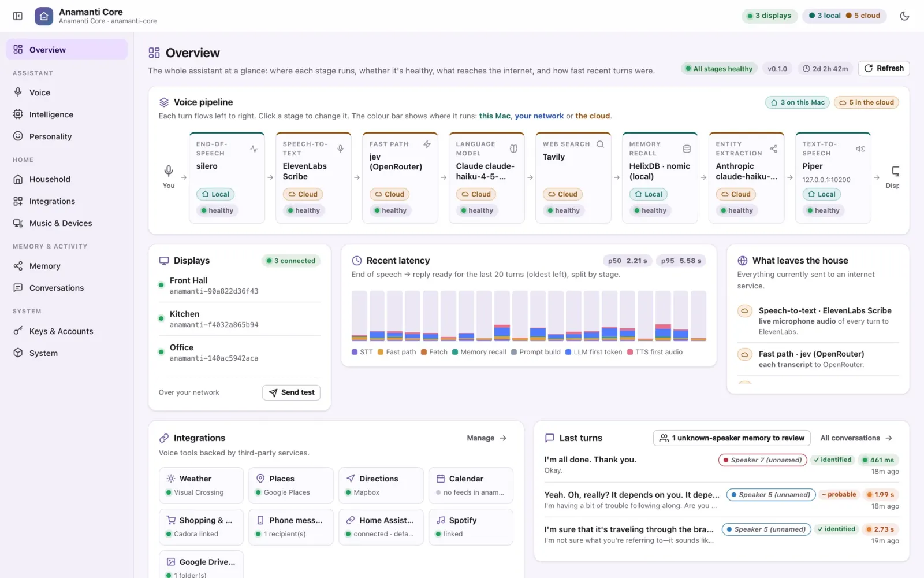Click the Send test button

click(x=292, y=392)
